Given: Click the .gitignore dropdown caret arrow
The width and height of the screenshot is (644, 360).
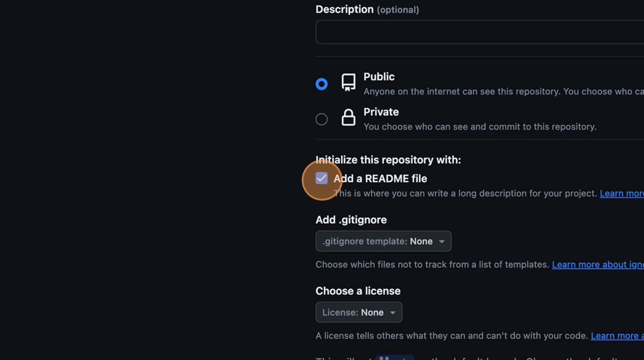Looking at the screenshot, I should click(x=442, y=242).
